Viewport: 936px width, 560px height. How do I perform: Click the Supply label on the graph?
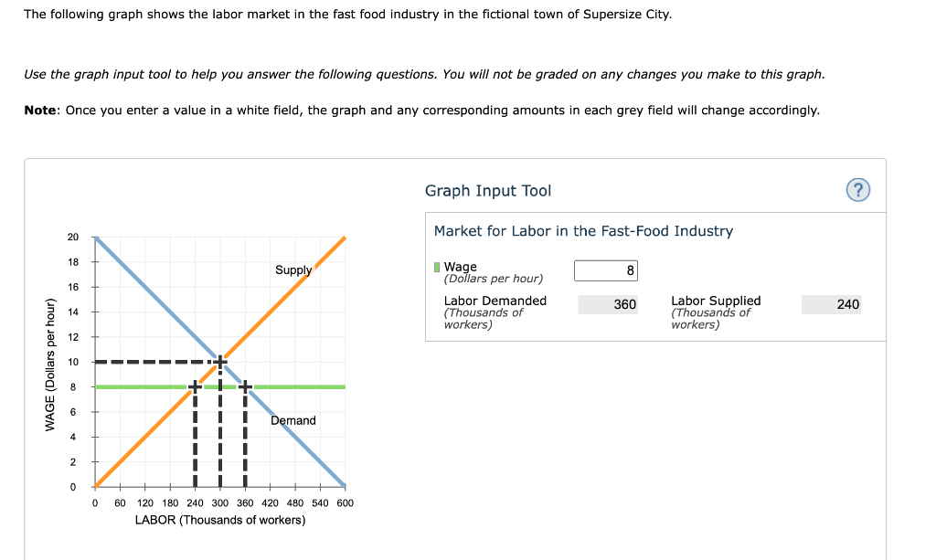293,269
